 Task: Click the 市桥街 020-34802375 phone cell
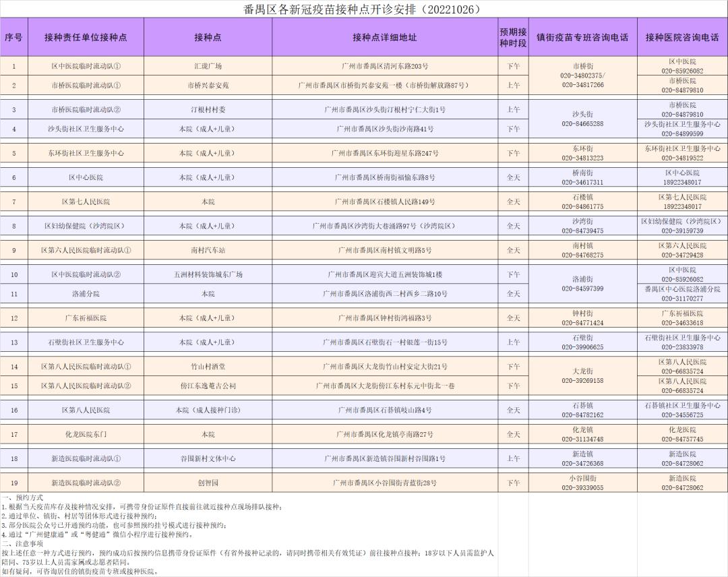click(x=582, y=75)
